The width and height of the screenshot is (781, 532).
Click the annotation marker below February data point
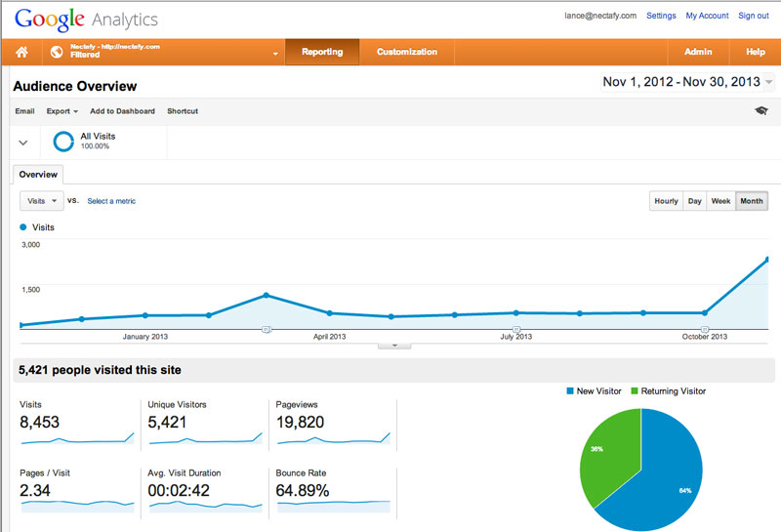266,329
